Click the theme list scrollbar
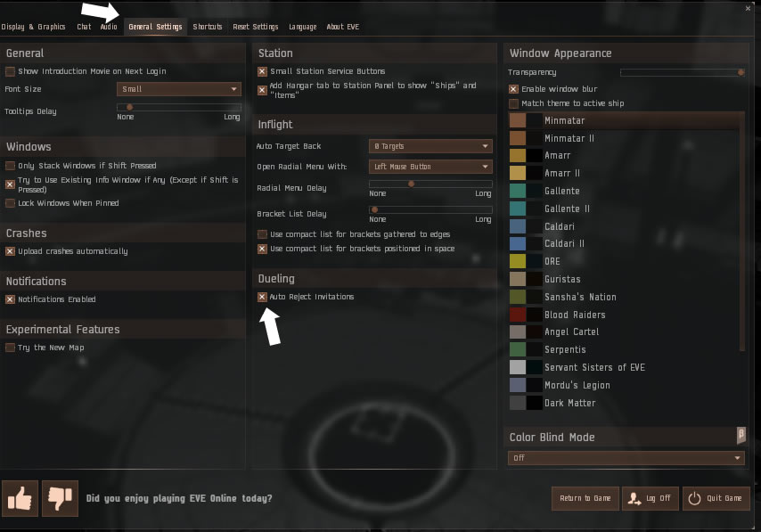The height and width of the screenshot is (532, 761). tap(741, 232)
